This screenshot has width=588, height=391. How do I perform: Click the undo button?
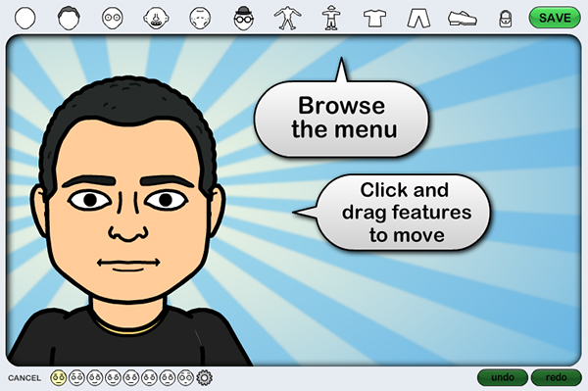click(503, 377)
